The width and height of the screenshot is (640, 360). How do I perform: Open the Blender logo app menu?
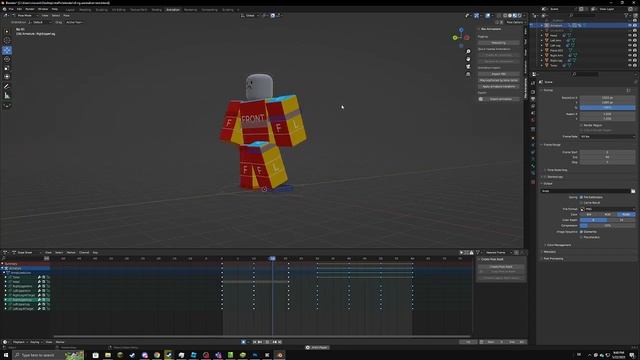coord(4,9)
